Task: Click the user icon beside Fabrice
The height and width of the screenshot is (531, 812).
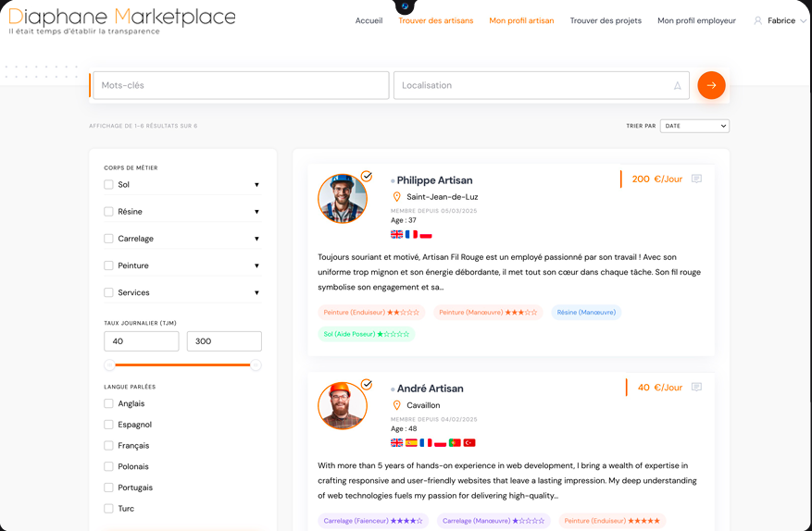Action: coord(757,20)
